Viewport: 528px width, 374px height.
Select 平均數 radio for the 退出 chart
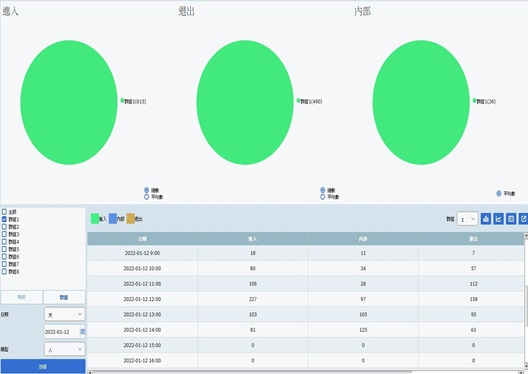click(323, 197)
